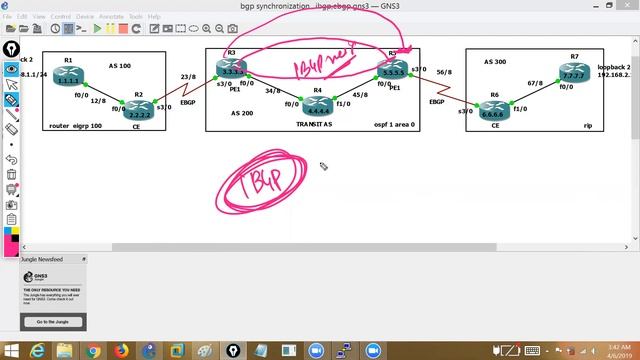Open on-screen keyboard tray icon
Viewport: 640px width, 360px height.
(x=532, y=351)
